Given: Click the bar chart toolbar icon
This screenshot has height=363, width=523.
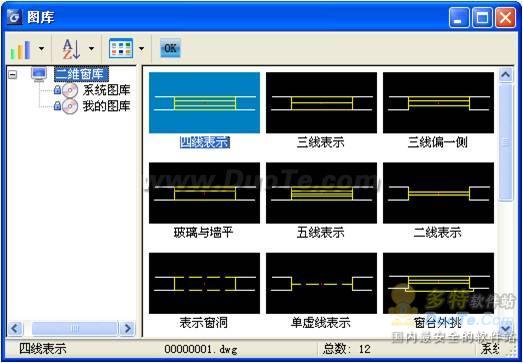Looking at the screenshot, I should [x=21, y=49].
